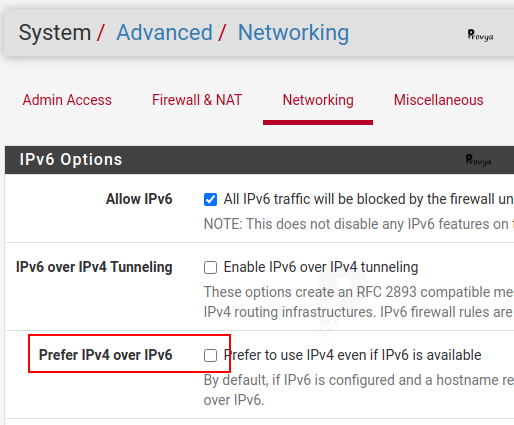
Task: Click the System breadcrumb text
Action: coord(55,33)
